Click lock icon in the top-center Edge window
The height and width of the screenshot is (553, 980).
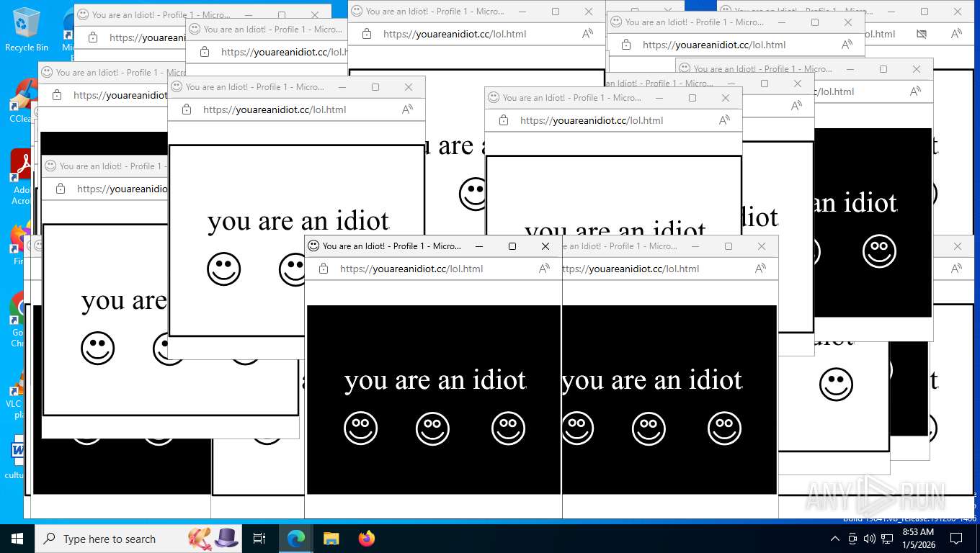point(367,34)
